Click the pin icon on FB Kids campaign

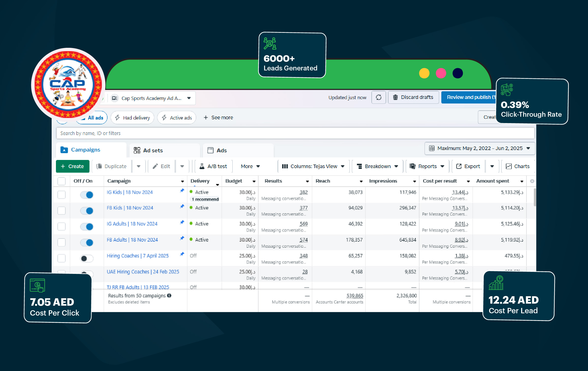[182, 206]
